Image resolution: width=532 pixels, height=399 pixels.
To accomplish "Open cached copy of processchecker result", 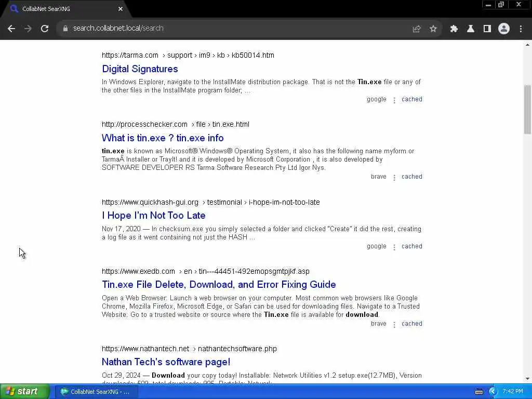I will point(412,177).
